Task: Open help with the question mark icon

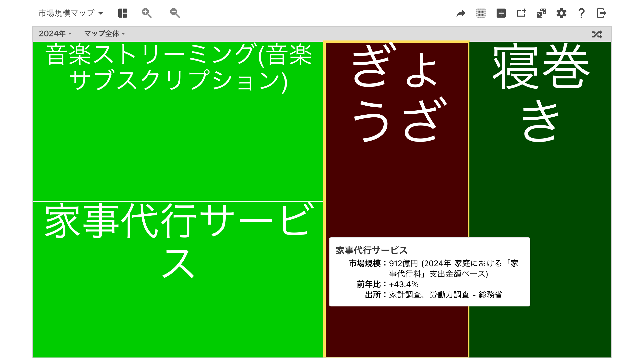Action: [x=581, y=13]
